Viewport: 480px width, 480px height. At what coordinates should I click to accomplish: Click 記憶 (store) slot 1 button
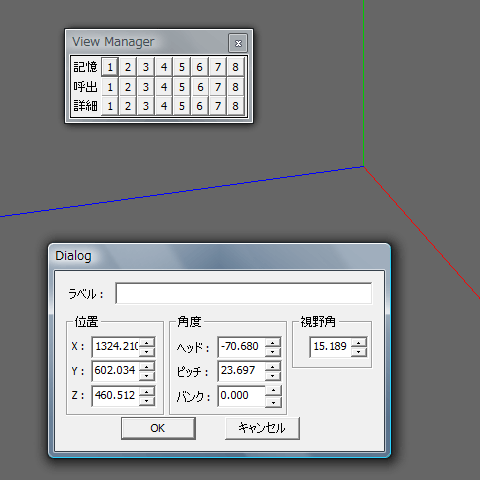coord(110,67)
